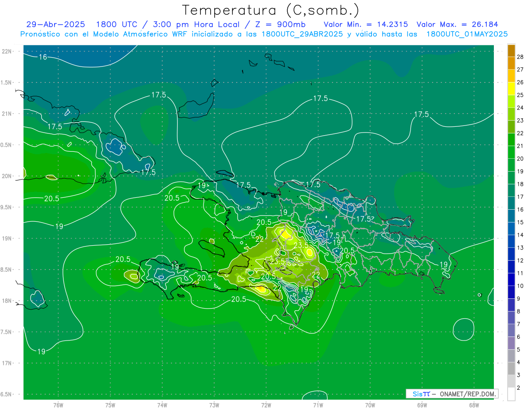Click the color scale label "28"
532x411 pixels.
point(520,57)
